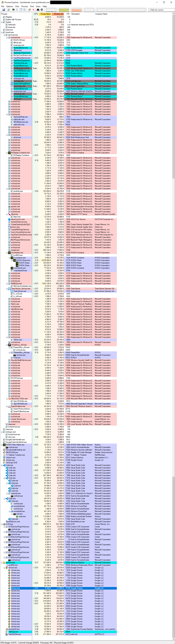
Task: Click the NVIDIA Web Helper.exe icon
Action: point(4,445)
